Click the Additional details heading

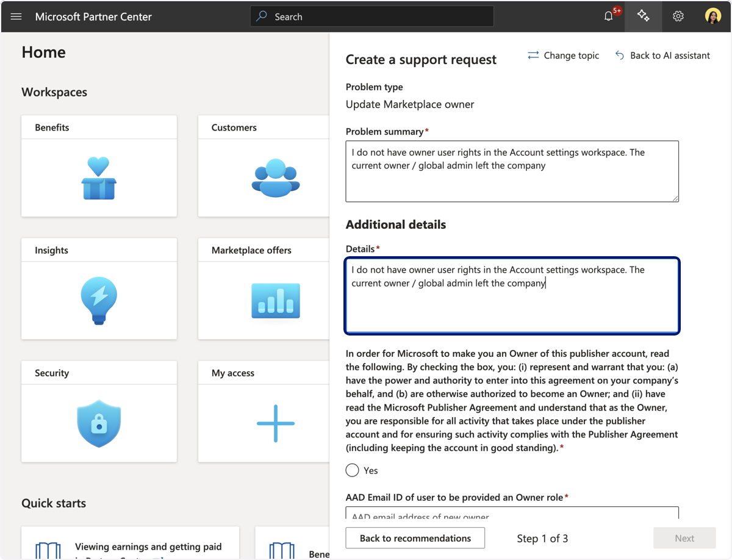396,224
